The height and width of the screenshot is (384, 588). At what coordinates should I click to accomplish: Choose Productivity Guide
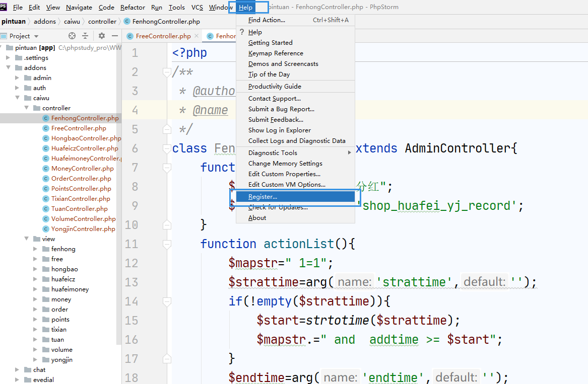click(295, 86)
